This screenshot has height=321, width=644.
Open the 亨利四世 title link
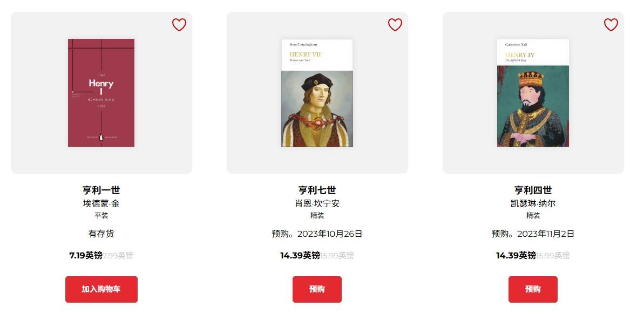click(533, 190)
